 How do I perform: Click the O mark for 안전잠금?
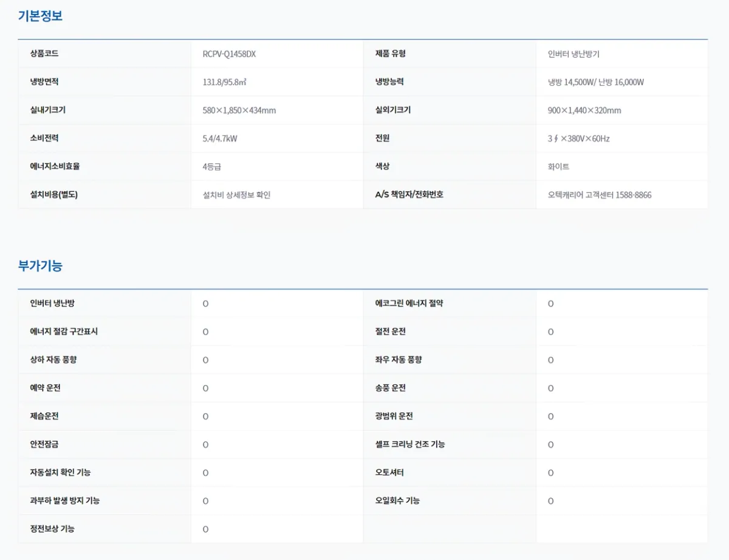click(x=205, y=445)
